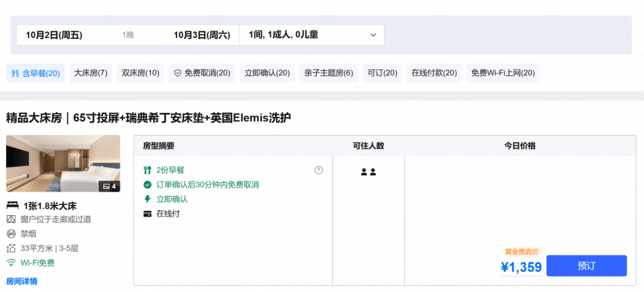
Task: Toggle the 免费取消(20) filter
Action: tap(202, 73)
